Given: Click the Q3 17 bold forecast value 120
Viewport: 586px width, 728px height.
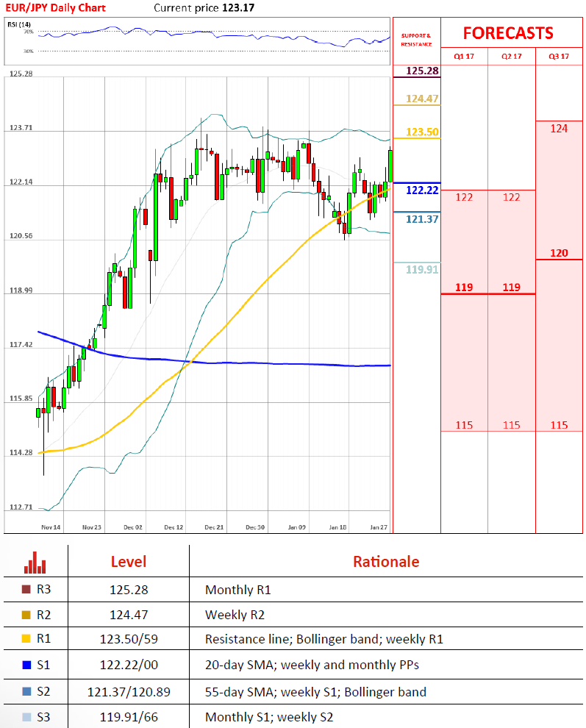Looking at the screenshot, I should click(559, 253).
